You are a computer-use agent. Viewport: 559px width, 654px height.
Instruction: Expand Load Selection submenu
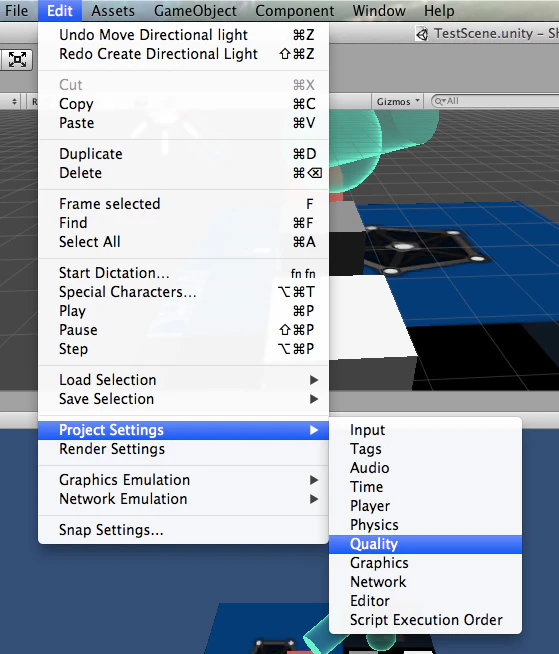(x=184, y=380)
